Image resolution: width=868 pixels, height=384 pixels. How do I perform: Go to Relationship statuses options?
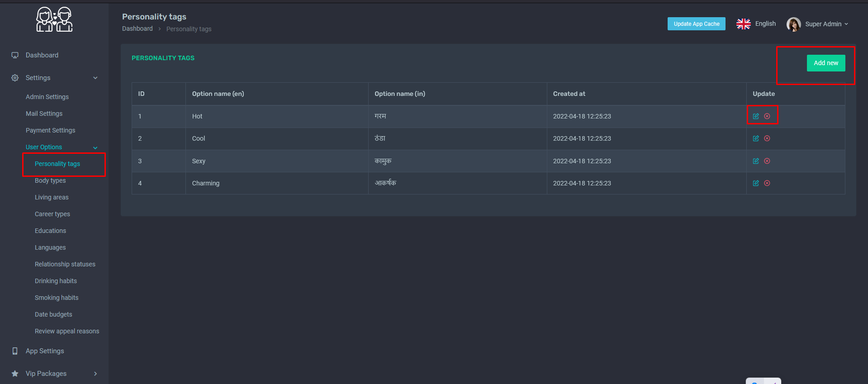click(x=65, y=264)
